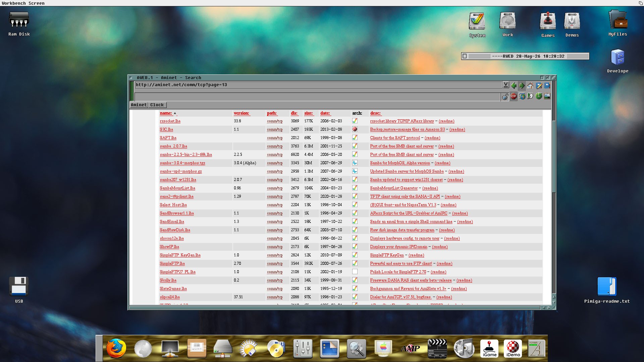Expand the URL history dropdown button
644x362 pixels.
pyautogui.click(x=506, y=85)
